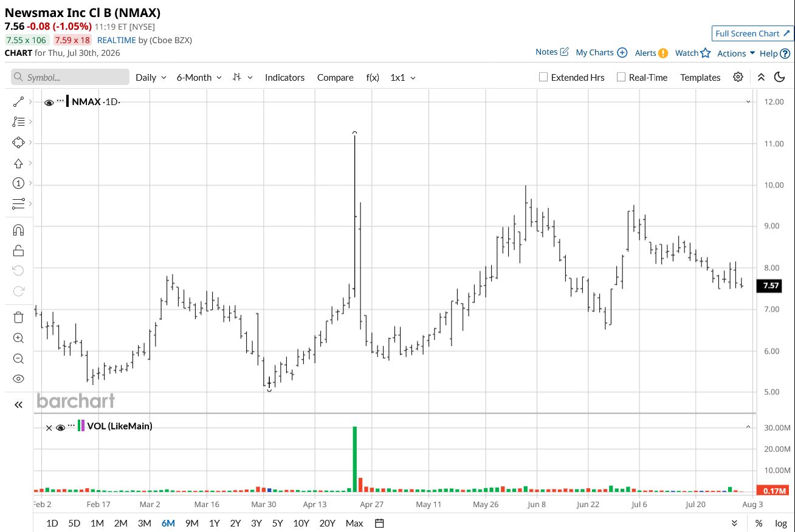Undo the last chart action
This screenshot has height=532, width=795.
pos(18,270)
